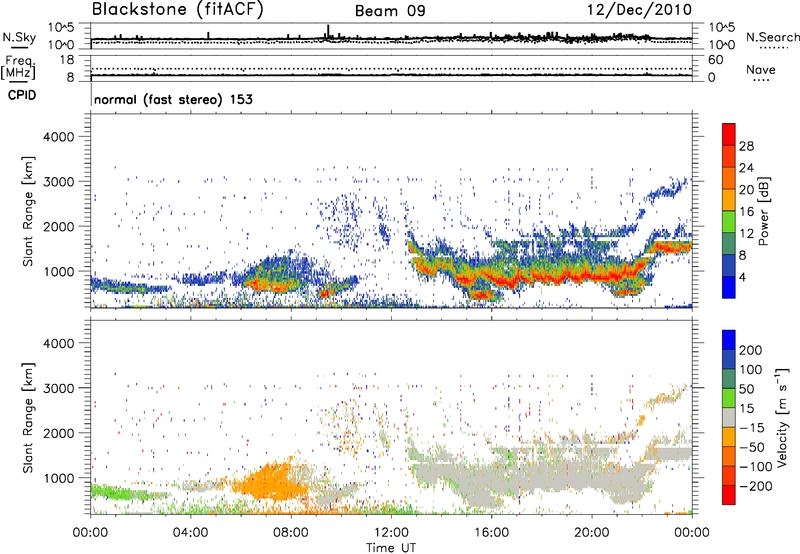This screenshot has width=800, height=554.
Task: Click the '4' tick on the power scale
Action: (x=743, y=277)
